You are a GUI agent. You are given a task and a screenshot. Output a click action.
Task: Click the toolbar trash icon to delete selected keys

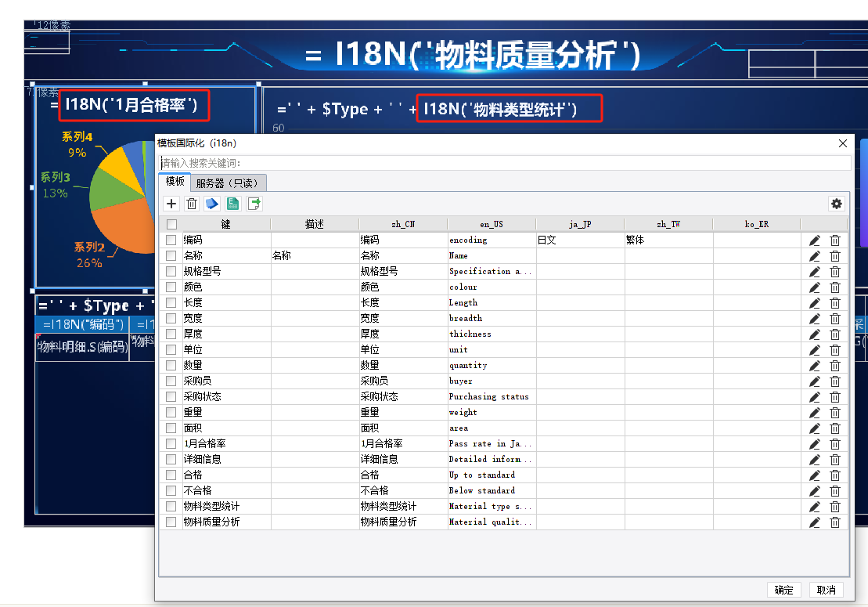tap(192, 204)
